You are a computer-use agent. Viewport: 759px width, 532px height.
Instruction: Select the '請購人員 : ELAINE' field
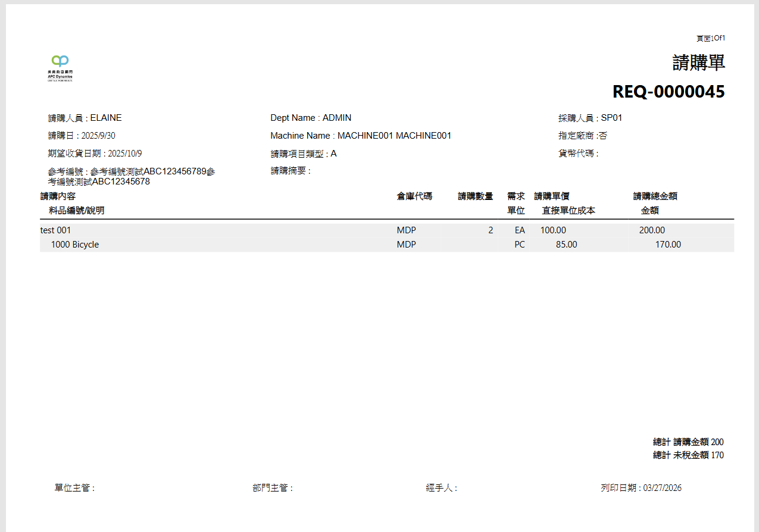(85, 118)
